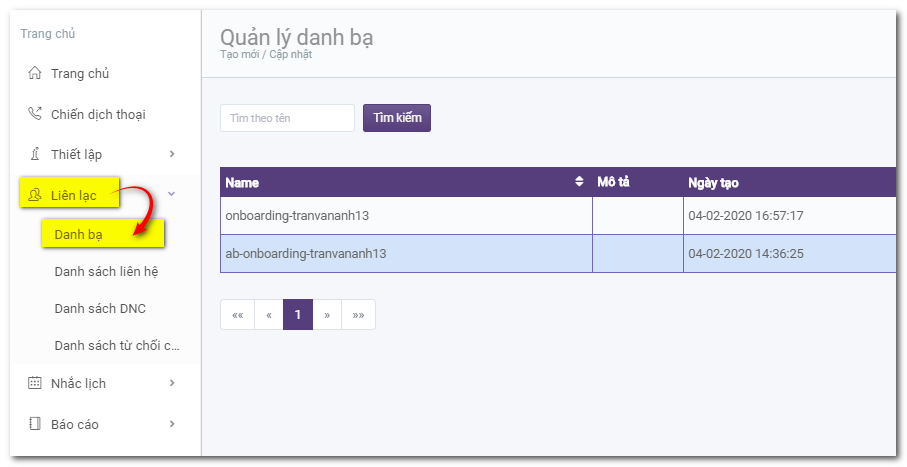The image size is (907, 467).
Task: Select the row ab-onboarding-tranvananh13
Action: tap(558, 253)
